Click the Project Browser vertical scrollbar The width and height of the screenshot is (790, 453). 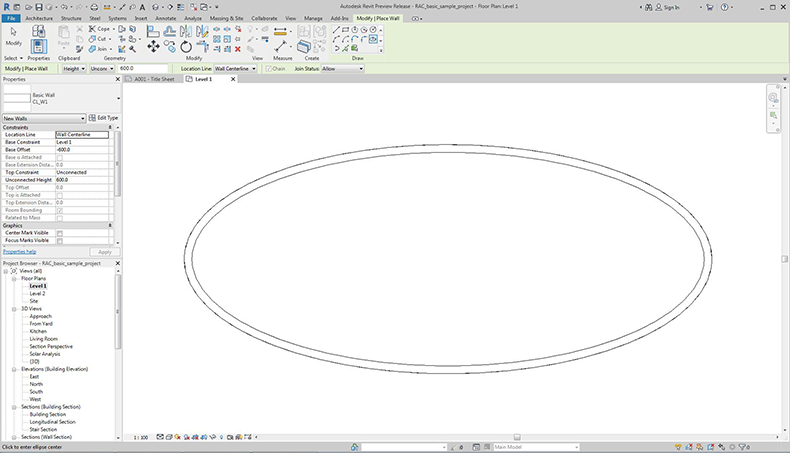[118, 311]
